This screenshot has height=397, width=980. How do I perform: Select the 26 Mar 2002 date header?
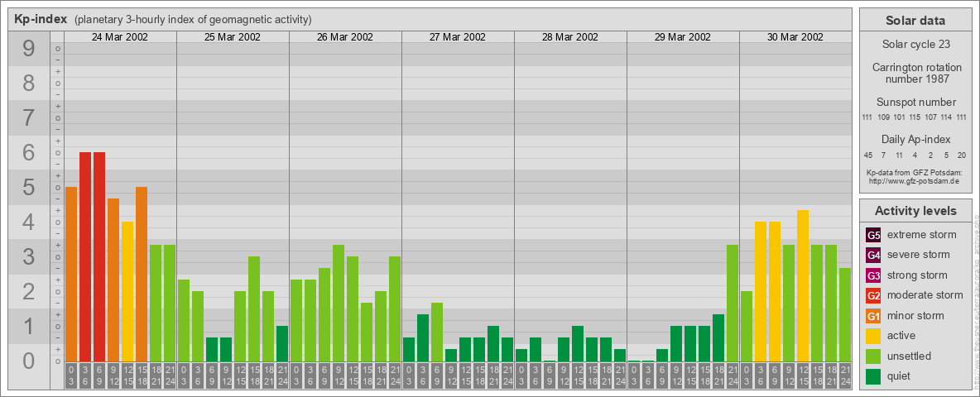click(345, 37)
